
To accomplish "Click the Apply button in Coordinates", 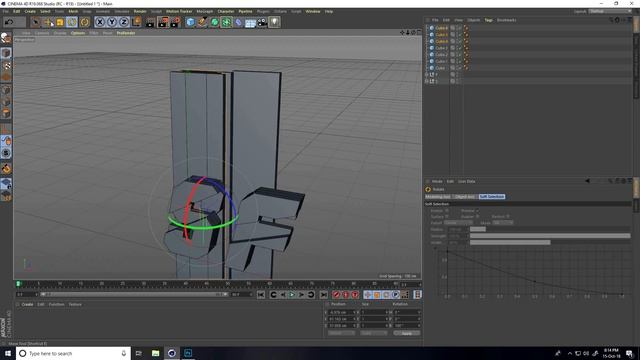I will click(407, 333).
